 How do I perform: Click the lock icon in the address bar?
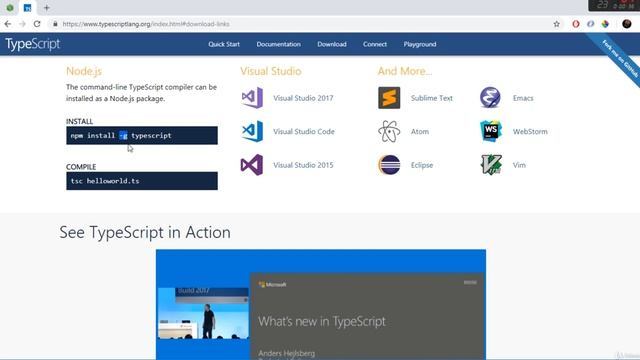pos(55,24)
